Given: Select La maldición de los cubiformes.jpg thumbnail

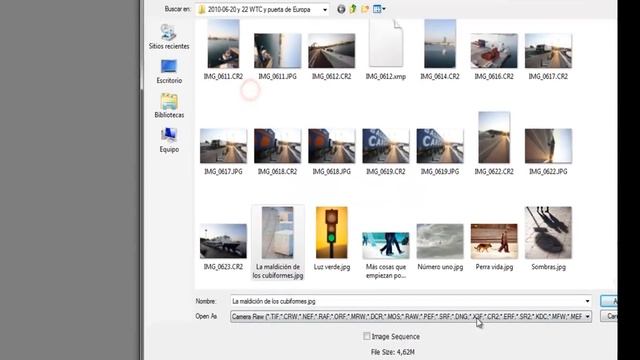Looking at the screenshot, I should coord(278,233).
